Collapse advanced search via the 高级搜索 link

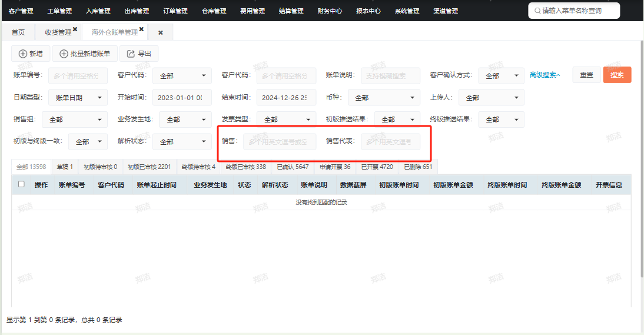point(545,75)
